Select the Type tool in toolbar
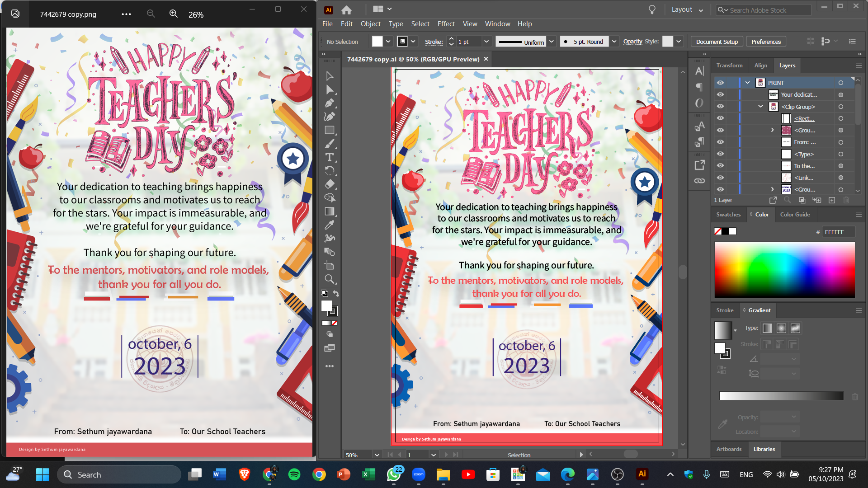868x488 pixels. (x=330, y=157)
